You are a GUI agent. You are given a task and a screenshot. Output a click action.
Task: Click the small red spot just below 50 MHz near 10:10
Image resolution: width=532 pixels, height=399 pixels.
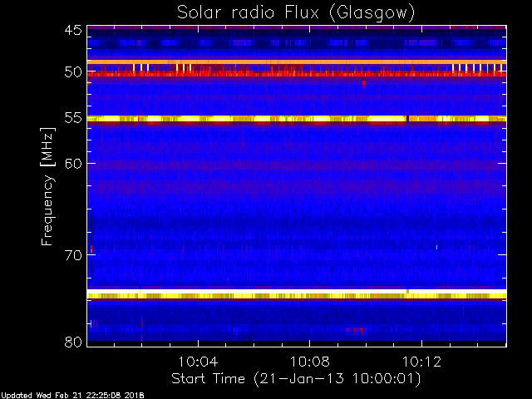(x=364, y=83)
